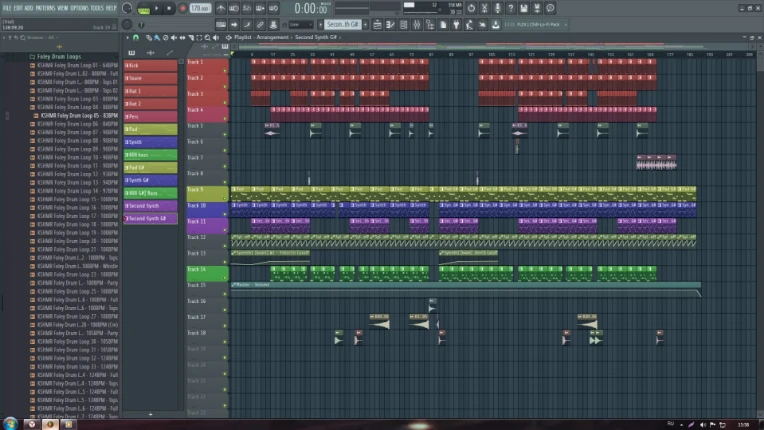Toggle Pat/Song mode switch

(144, 8)
